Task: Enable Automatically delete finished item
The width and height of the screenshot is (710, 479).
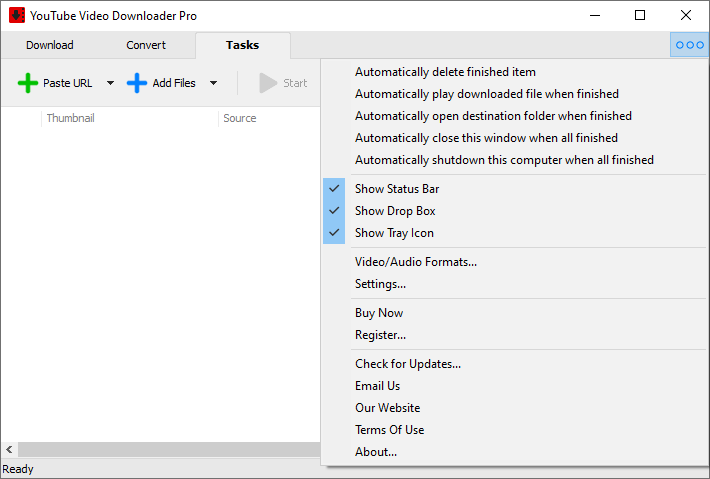Action: click(514, 72)
